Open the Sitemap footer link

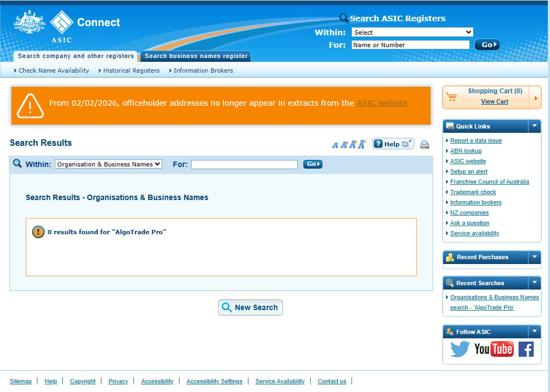(21, 381)
